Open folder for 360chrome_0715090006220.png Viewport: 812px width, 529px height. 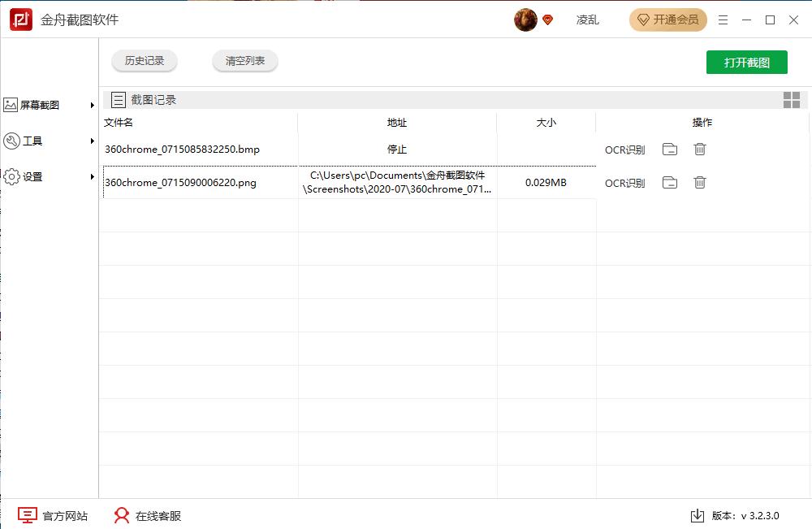(670, 182)
